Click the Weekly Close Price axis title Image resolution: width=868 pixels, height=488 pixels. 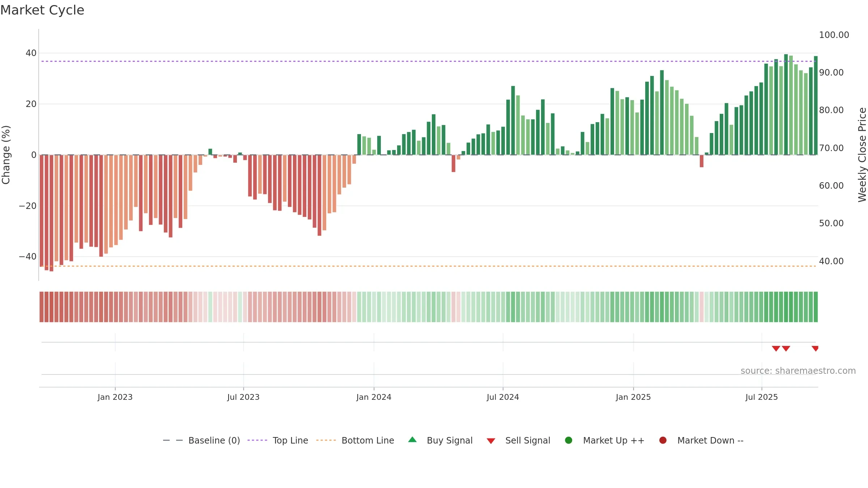click(x=862, y=155)
